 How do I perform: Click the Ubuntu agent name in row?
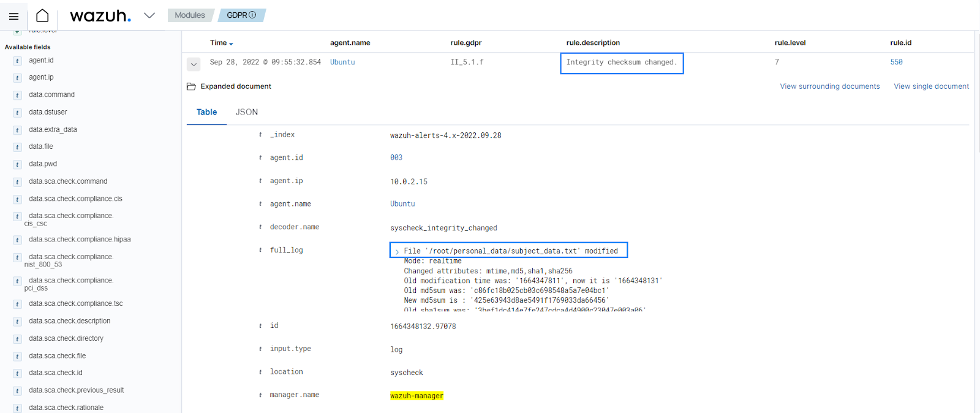(342, 62)
